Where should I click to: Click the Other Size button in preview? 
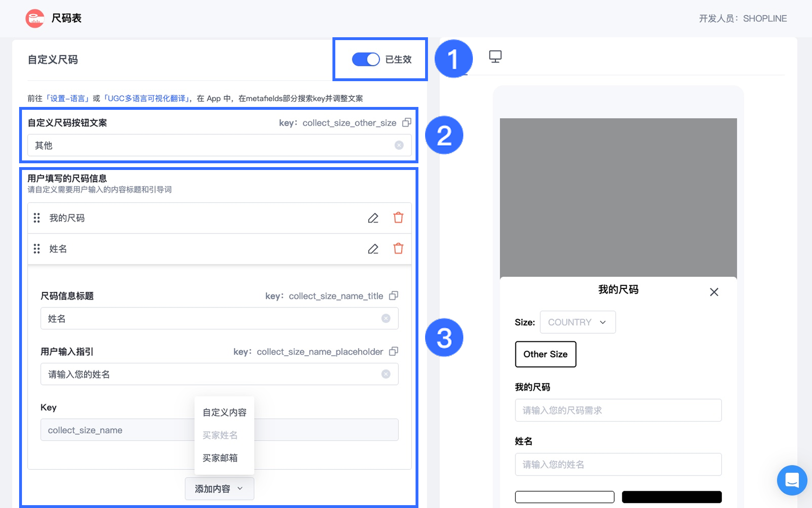[x=545, y=354]
